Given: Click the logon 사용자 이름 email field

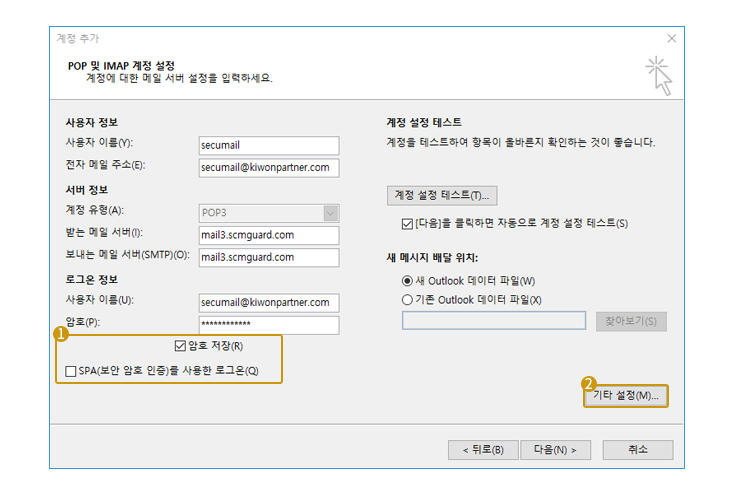Looking at the screenshot, I should pyautogui.click(x=268, y=302).
